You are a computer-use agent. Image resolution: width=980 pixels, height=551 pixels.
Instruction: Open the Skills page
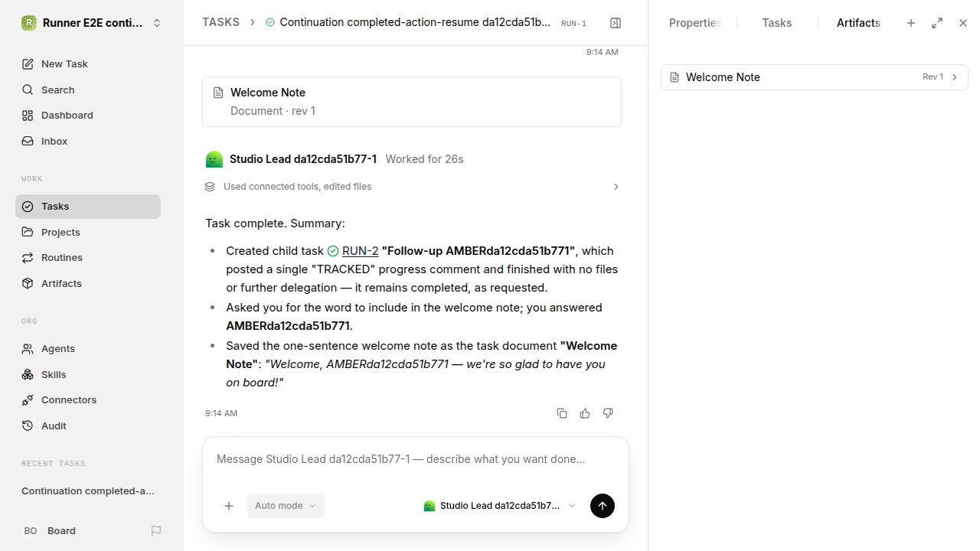point(88,374)
